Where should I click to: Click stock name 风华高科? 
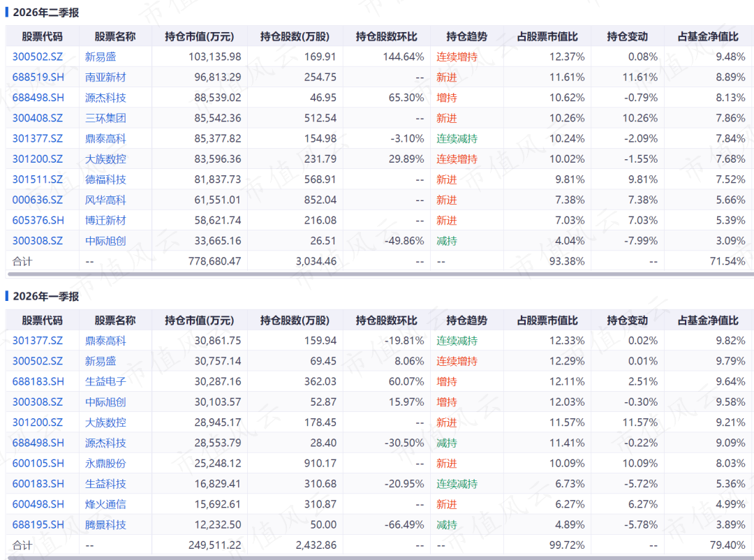click(x=105, y=200)
